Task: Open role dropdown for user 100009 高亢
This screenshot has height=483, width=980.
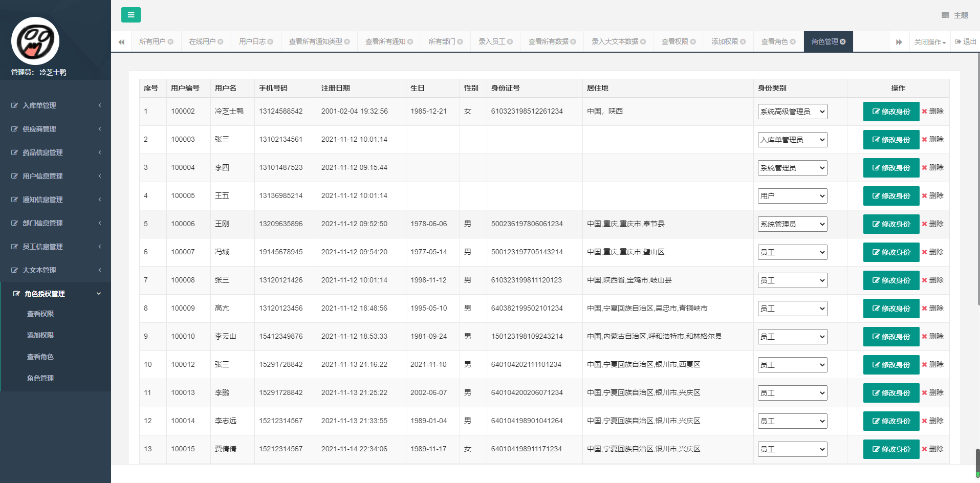Action: click(792, 309)
